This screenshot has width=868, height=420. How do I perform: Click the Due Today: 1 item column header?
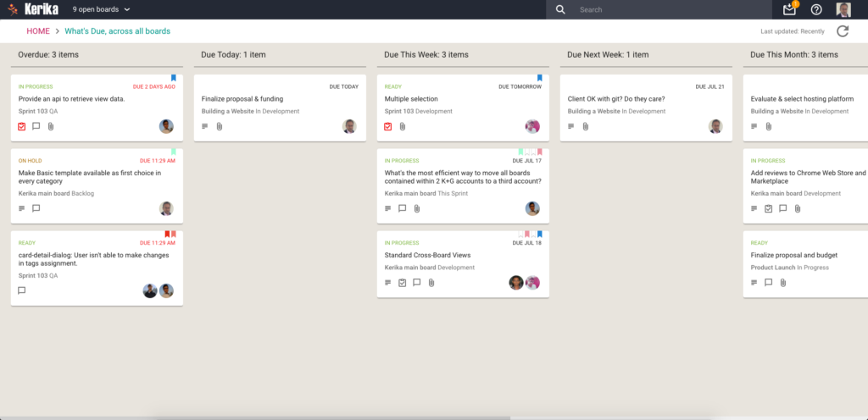click(234, 55)
